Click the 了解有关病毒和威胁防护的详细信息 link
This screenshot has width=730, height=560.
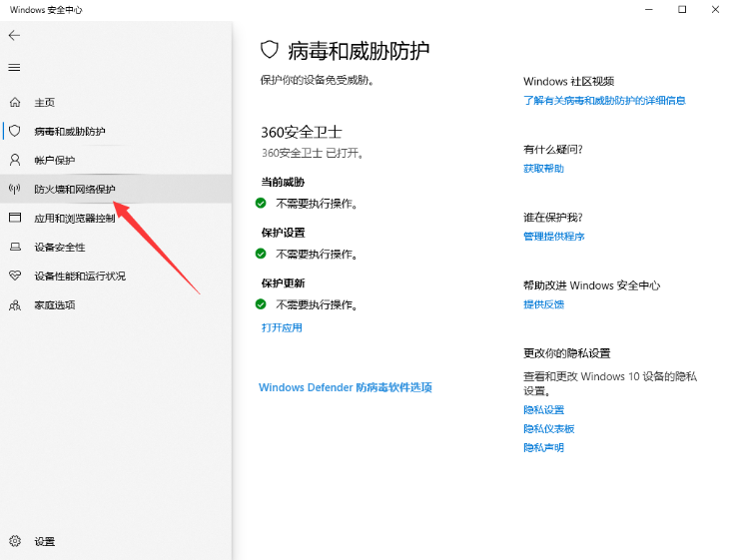[604, 101]
